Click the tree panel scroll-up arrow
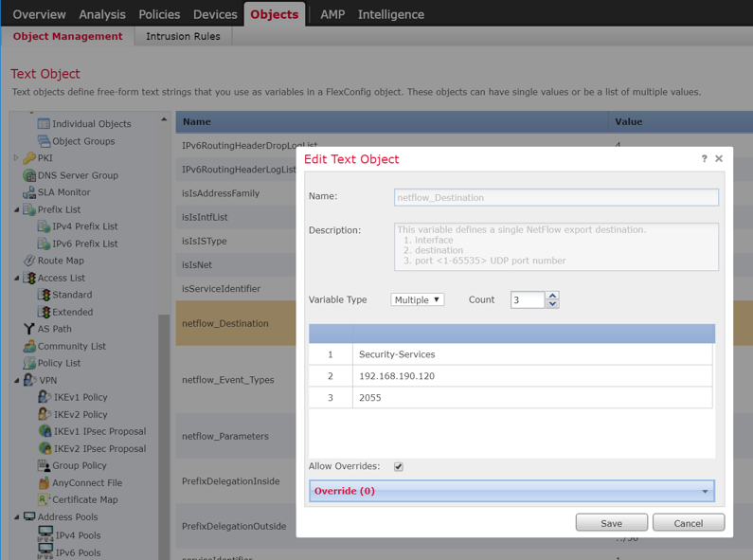Image resolution: width=753 pixels, height=560 pixels. [164, 119]
